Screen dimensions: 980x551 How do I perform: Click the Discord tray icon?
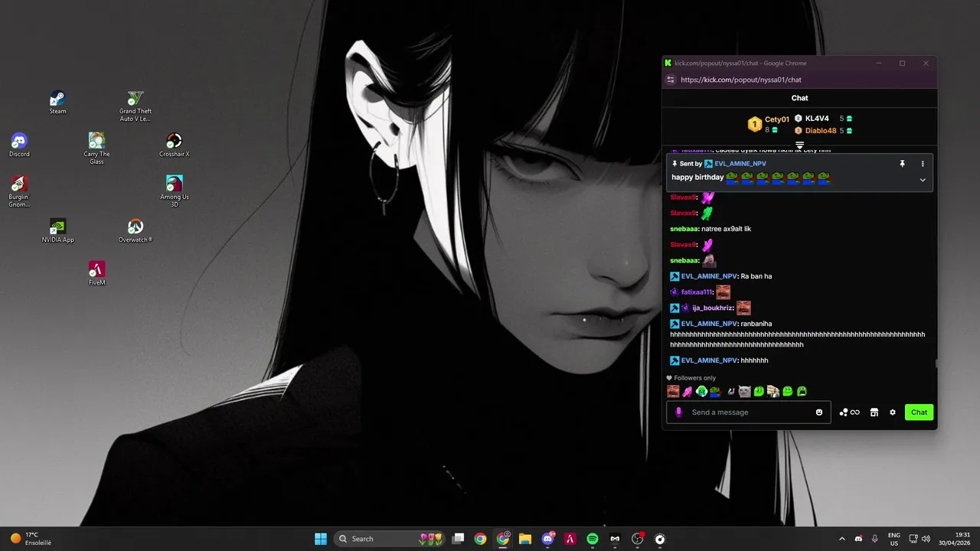coord(858,539)
